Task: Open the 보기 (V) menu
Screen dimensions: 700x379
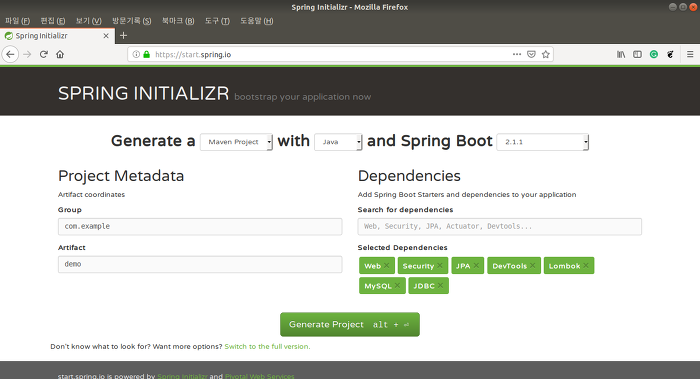Action: click(88, 21)
